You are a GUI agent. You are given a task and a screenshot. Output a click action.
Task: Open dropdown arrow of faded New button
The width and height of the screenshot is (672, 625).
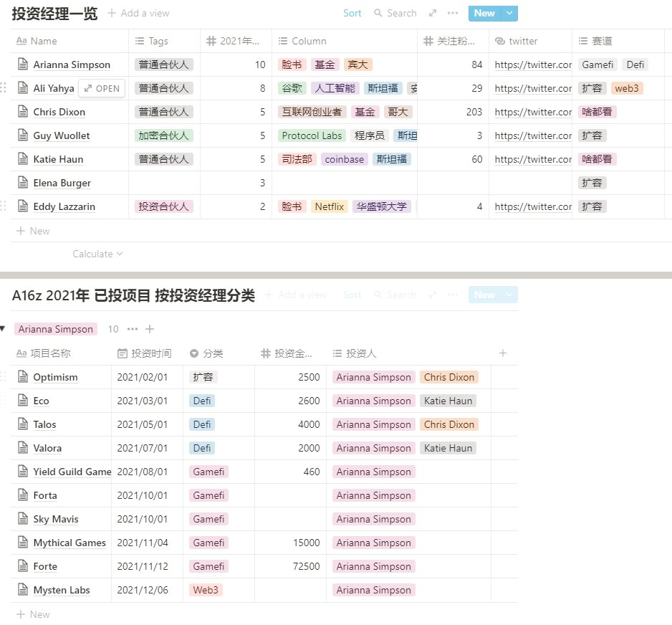click(509, 295)
